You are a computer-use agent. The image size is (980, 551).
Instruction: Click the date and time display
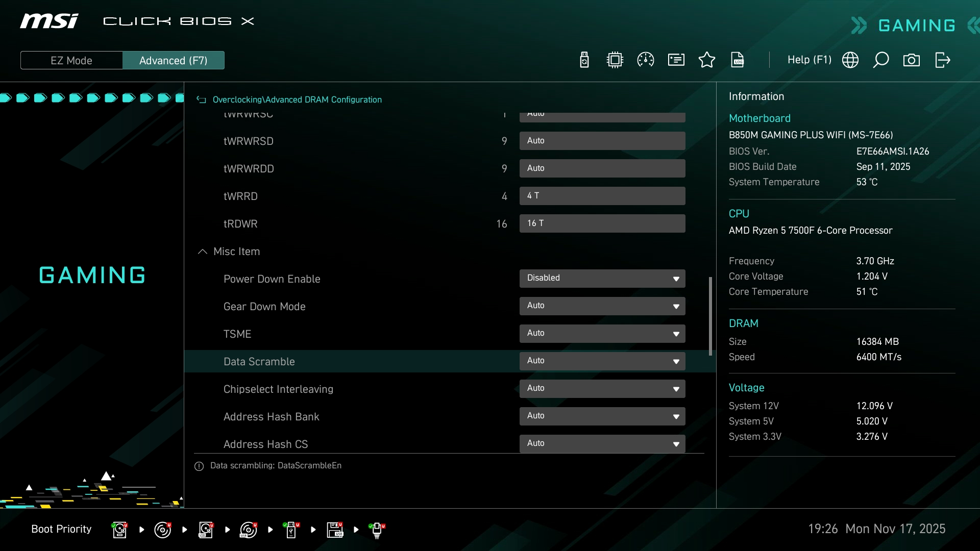pos(876,529)
